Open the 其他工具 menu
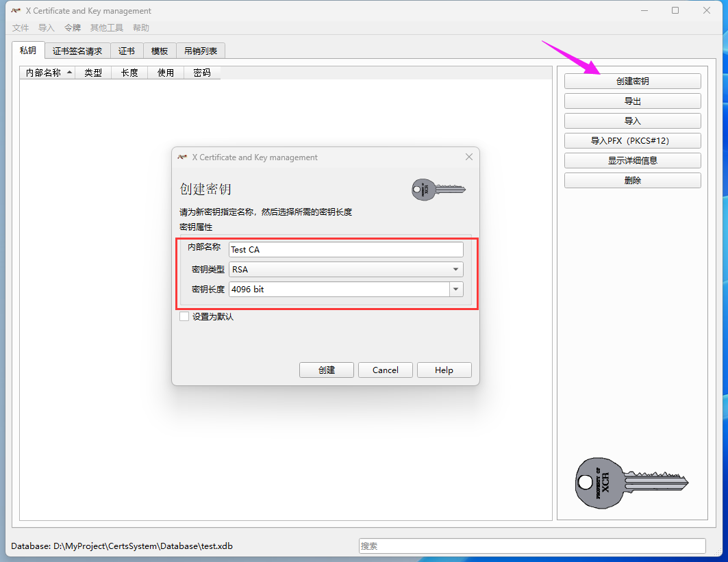The height and width of the screenshot is (562, 728). click(x=107, y=28)
